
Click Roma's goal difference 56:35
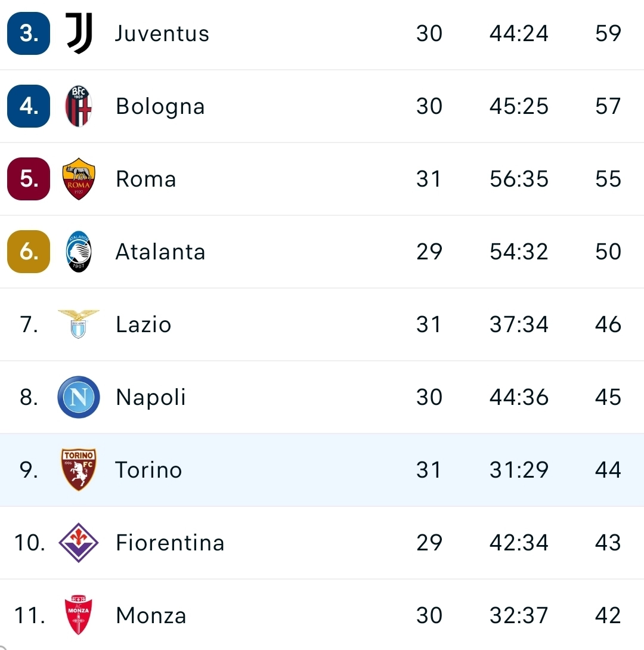(519, 179)
